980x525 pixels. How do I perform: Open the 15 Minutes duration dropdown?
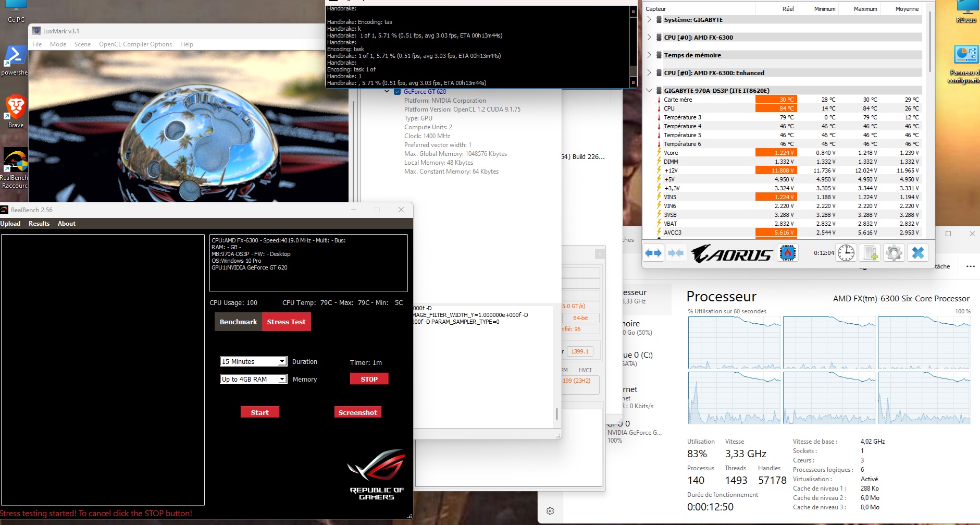pos(281,361)
